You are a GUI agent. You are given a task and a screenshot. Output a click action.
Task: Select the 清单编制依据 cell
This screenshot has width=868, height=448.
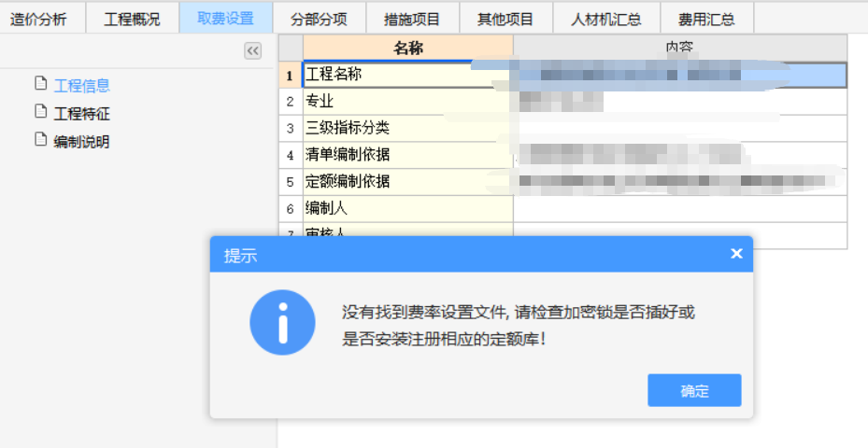coord(408,156)
